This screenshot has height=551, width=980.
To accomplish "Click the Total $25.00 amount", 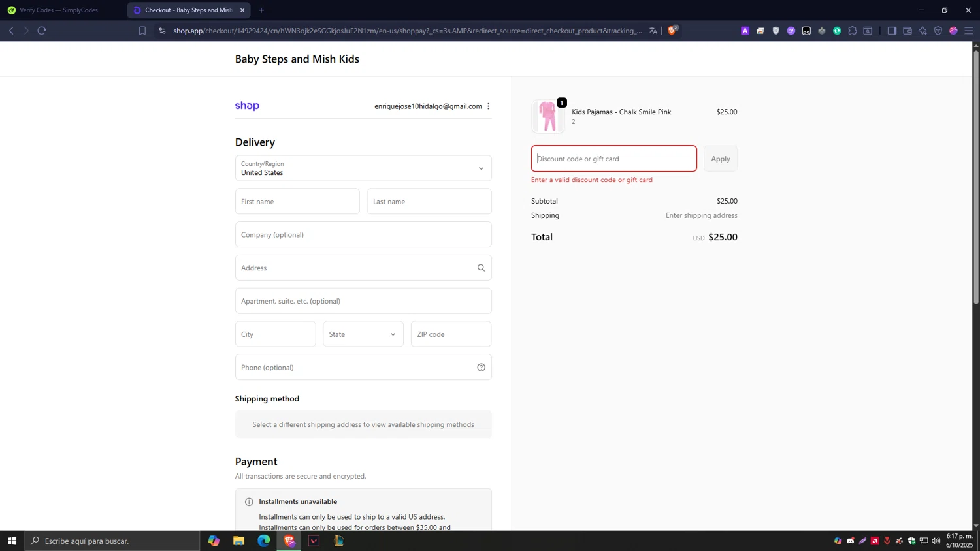I will 723,237.
